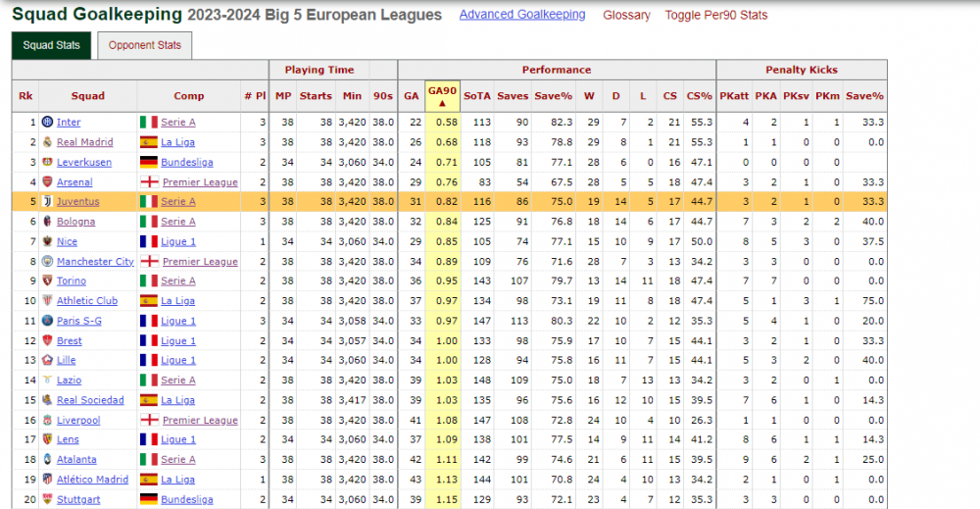Image resolution: width=980 pixels, height=509 pixels.
Task: Sort table by Save% under Performance
Action: pyautogui.click(x=553, y=96)
